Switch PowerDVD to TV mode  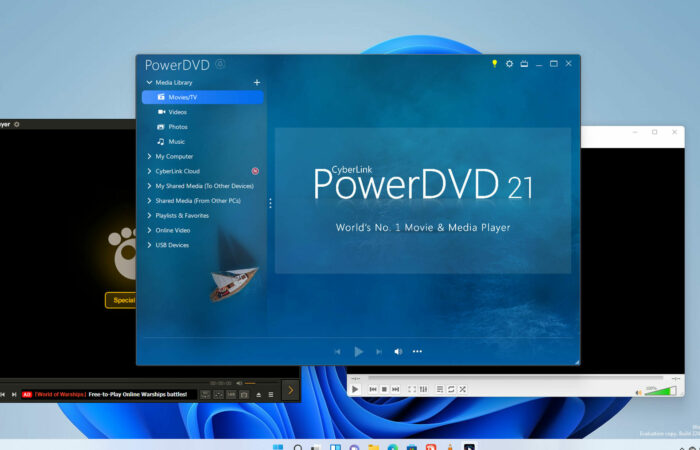[524, 64]
